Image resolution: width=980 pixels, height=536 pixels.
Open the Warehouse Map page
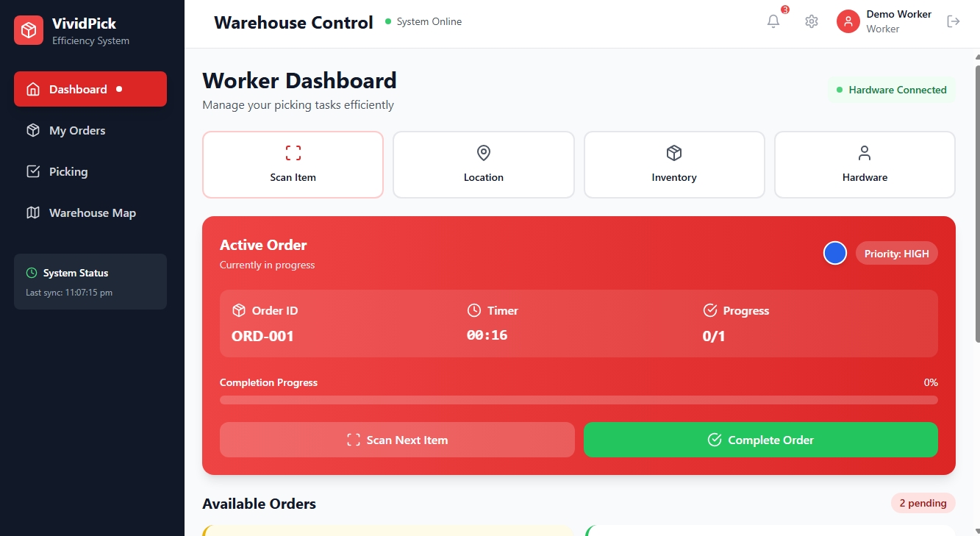(x=90, y=212)
